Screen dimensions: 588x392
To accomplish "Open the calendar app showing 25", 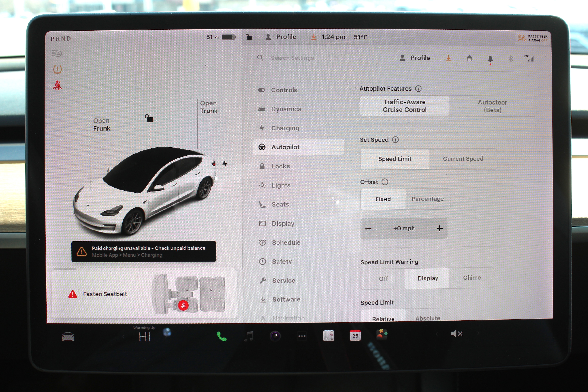I will pos(355,336).
